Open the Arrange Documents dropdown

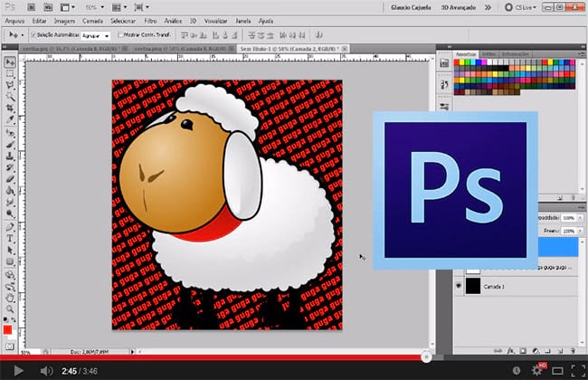(x=119, y=7)
